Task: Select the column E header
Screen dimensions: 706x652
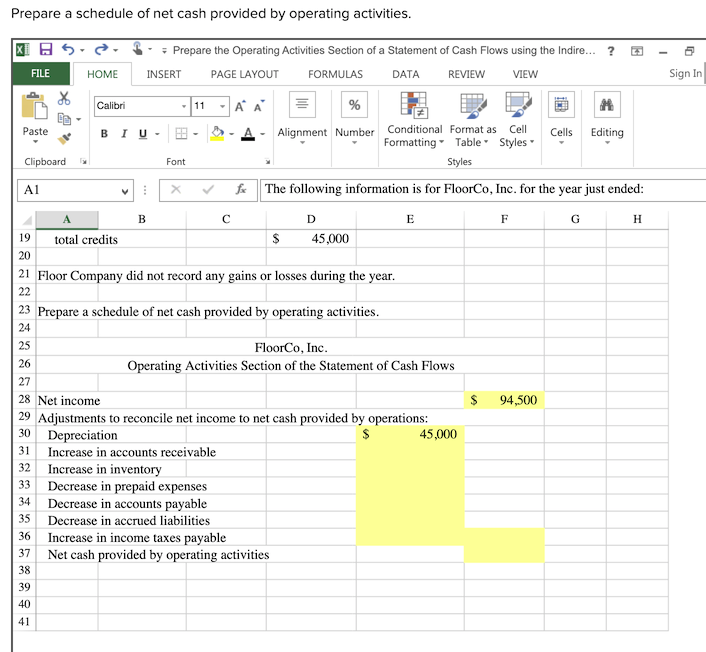Action: coord(410,220)
